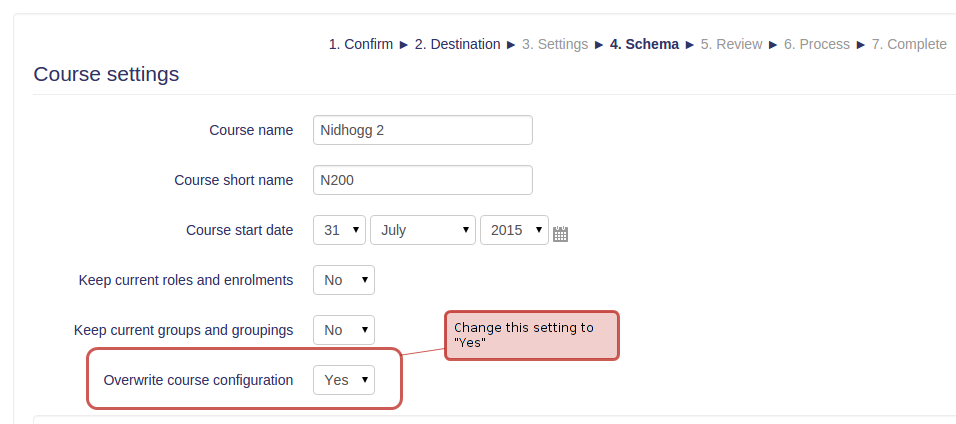The image size is (956, 424).
Task: Select the 5. Review step
Action: 731,45
